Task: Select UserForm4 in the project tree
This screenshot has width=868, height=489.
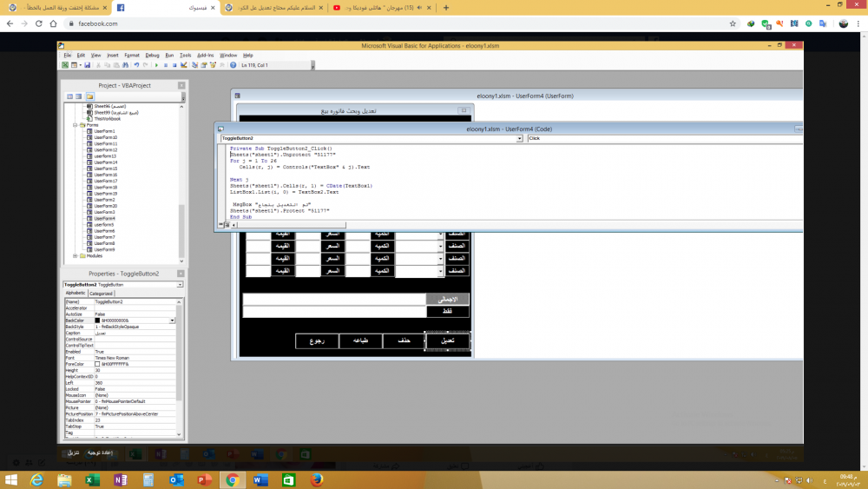Action: pos(104,218)
